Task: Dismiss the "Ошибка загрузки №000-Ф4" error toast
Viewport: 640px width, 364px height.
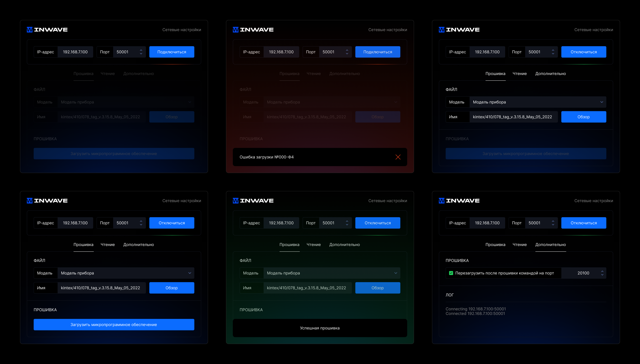Action: pyautogui.click(x=398, y=157)
